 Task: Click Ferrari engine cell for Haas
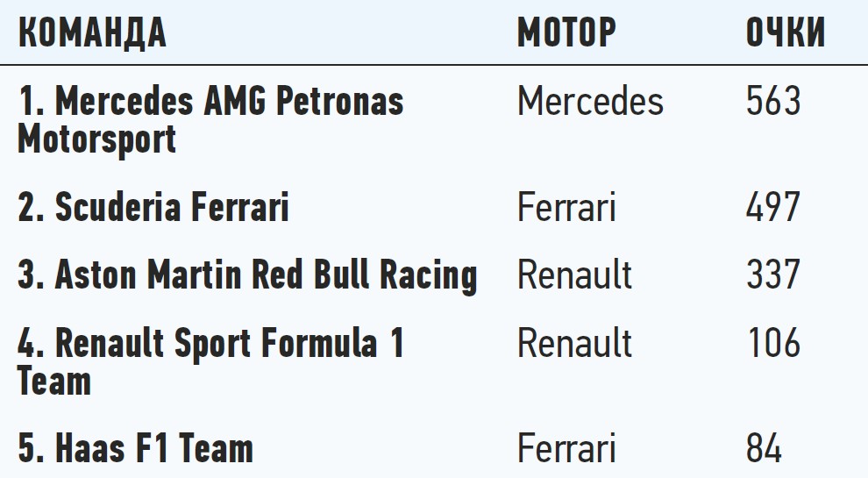click(x=566, y=449)
